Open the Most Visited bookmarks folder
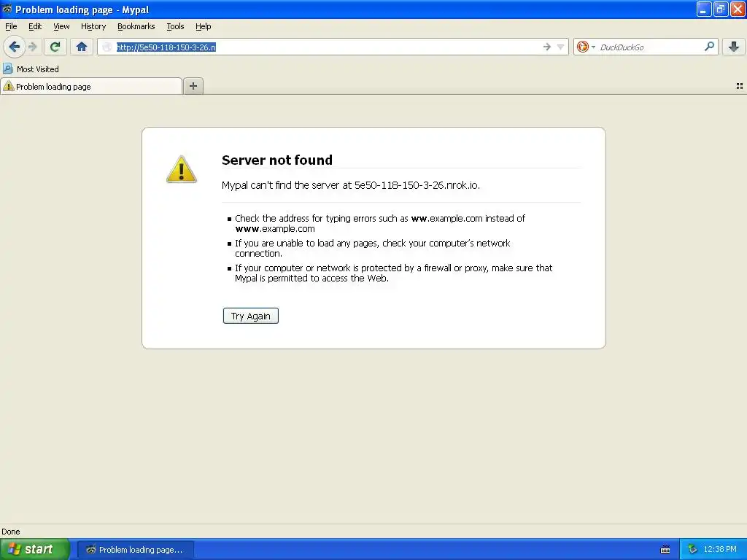Image resolution: width=747 pixels, height=560 pixels. tap(31, 69)
